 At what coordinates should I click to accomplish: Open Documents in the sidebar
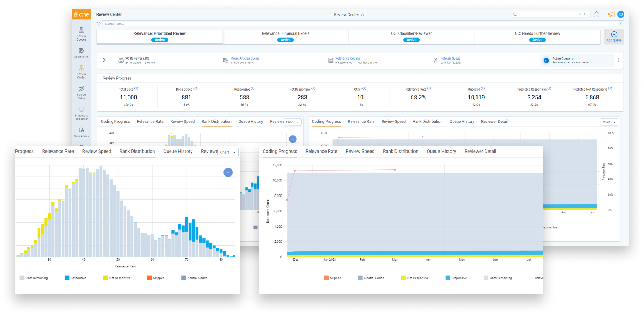[81, 53]
